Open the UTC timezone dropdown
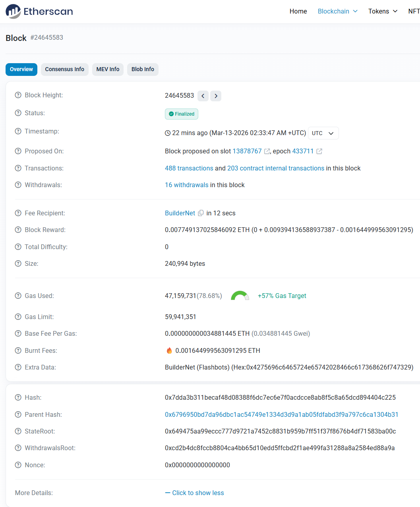 [x=323, y=133]
